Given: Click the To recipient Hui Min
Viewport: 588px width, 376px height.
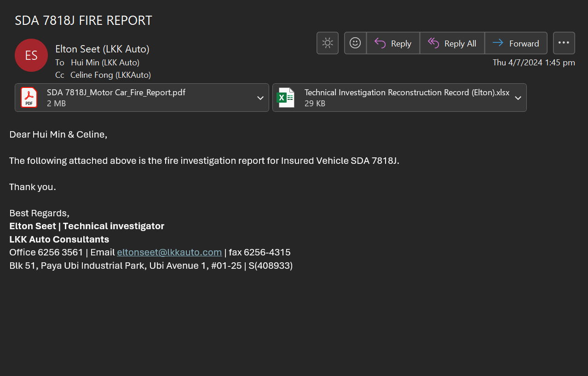Looking at the screenshot, I should click(105, 62).
